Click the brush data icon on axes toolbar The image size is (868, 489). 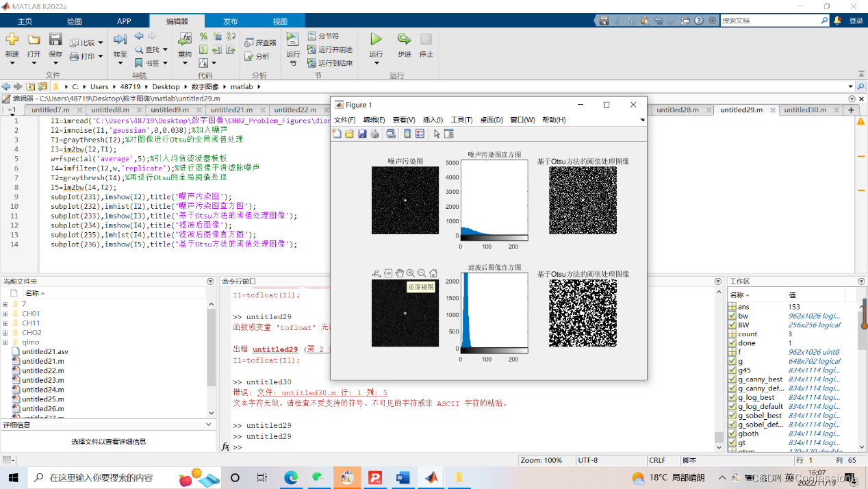click(x=376, y=273)
